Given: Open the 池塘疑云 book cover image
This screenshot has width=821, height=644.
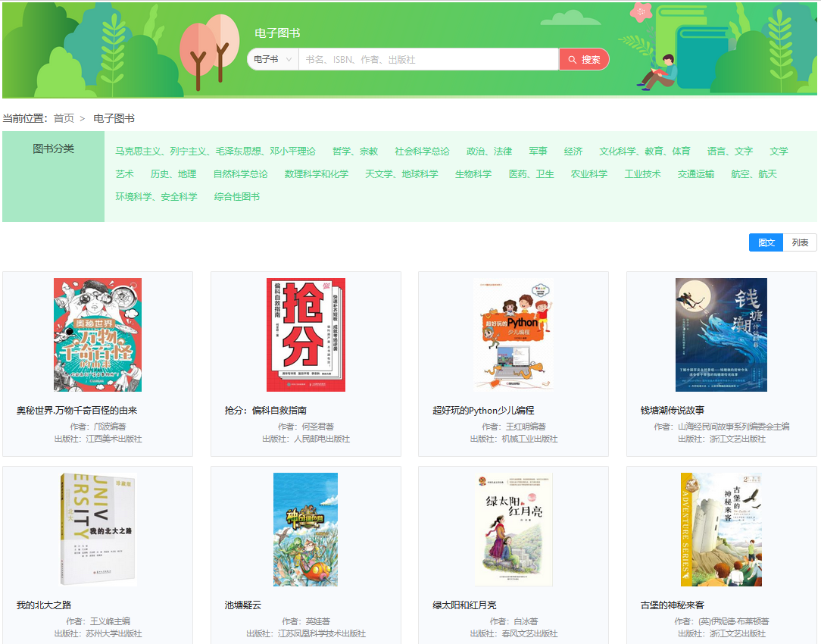Looking at the screenshot, I should click(x=305, y=530).
